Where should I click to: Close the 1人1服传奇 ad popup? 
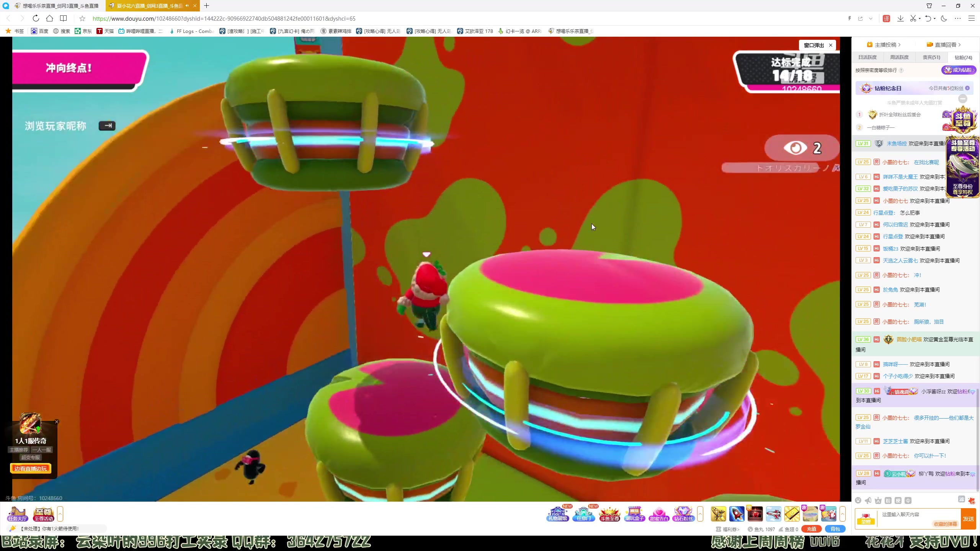tap(57, 422)
